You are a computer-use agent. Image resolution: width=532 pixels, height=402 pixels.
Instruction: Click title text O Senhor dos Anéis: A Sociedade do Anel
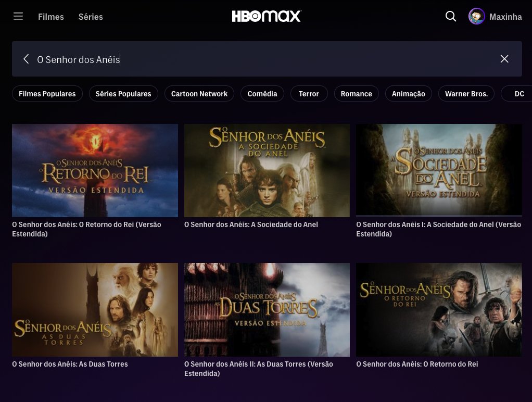251,224
